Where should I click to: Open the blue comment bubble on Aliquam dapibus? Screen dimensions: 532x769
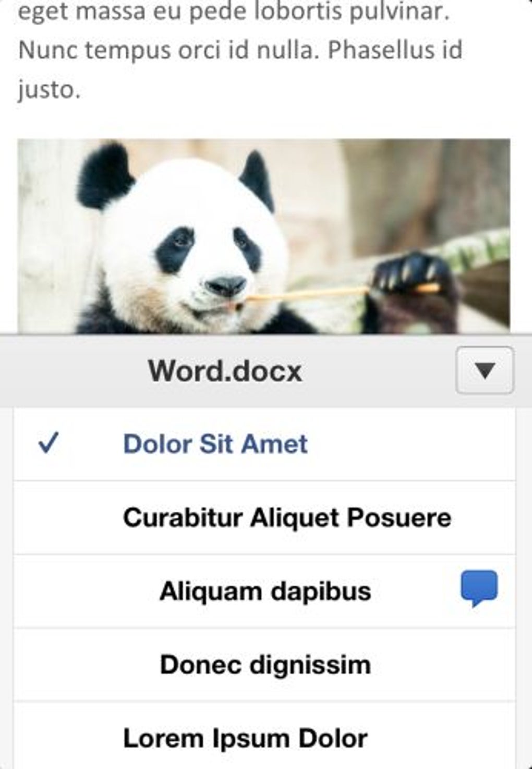coord(479,589)
